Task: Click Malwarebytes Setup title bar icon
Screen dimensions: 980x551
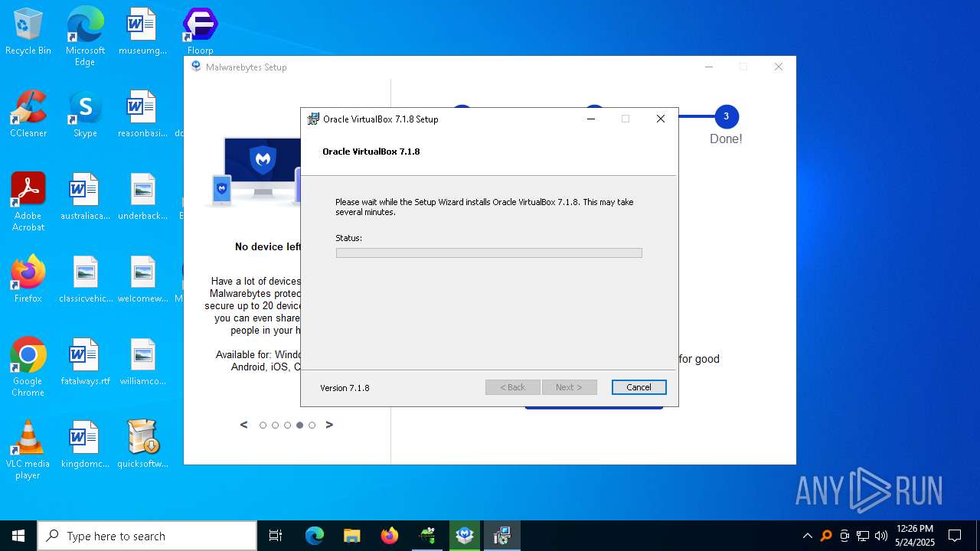Action: click(x=196, y=67)
